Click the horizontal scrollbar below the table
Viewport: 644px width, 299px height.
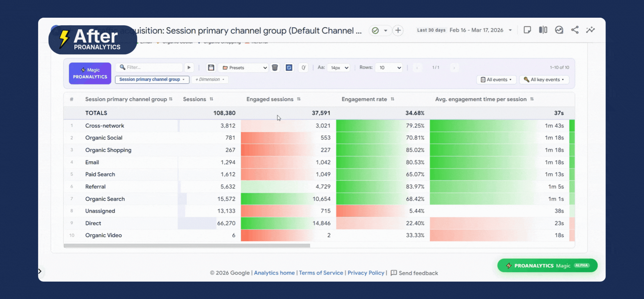tap(187, 246)
